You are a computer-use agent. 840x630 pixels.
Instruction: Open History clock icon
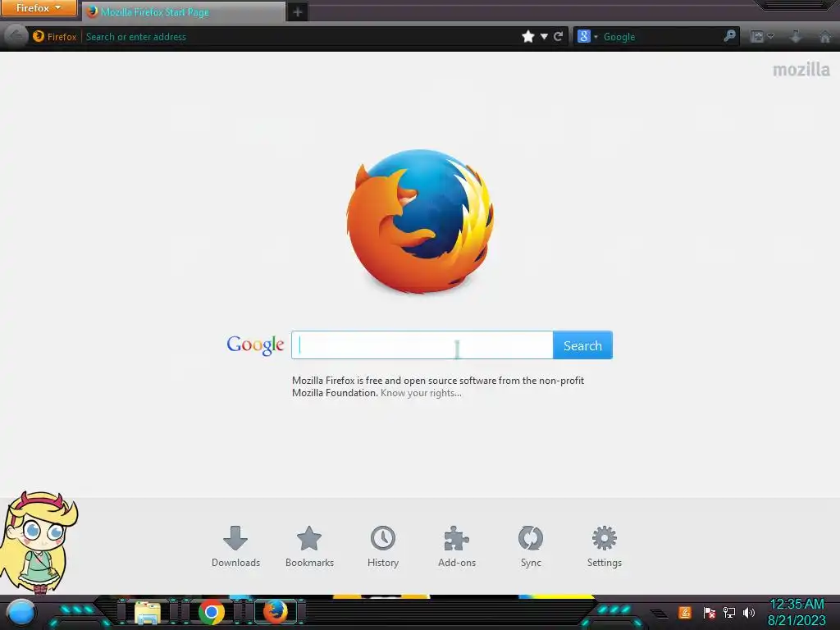(383, 546)
